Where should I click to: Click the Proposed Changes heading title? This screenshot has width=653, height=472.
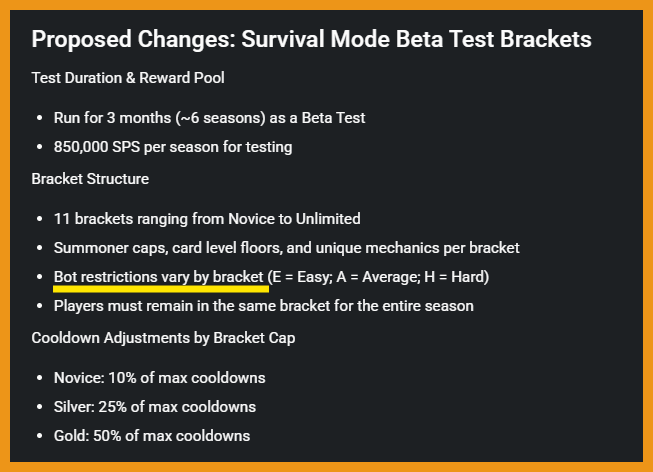[312, 39]
